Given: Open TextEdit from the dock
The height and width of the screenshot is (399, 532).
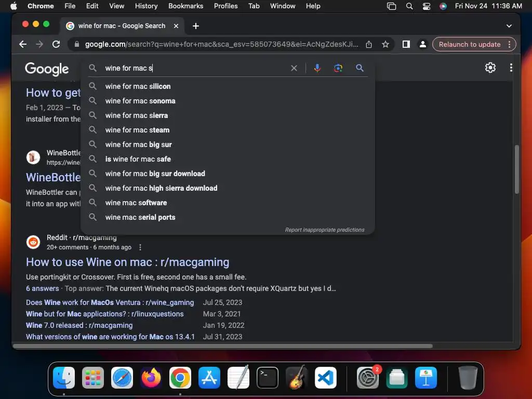Looking at the screenshot, I should pos(238,377).
